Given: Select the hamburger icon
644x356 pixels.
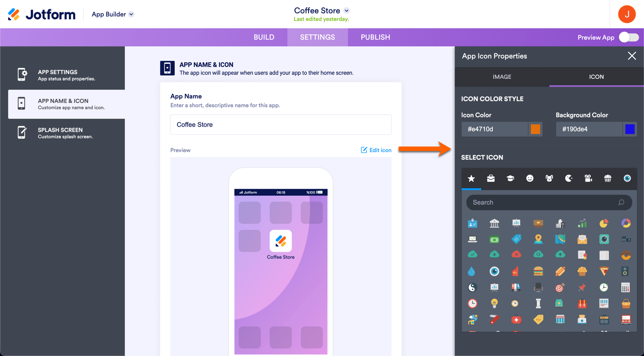Looking at the screenshot, I should point(538,271).
